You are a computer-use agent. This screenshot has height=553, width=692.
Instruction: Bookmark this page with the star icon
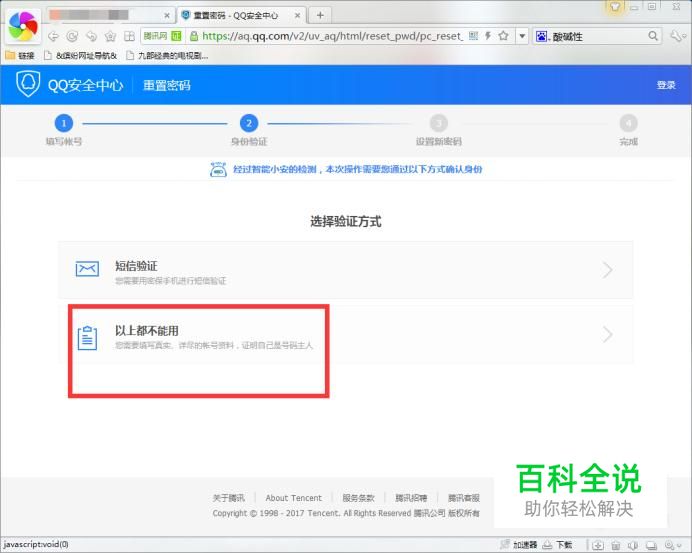coord(503,36)
